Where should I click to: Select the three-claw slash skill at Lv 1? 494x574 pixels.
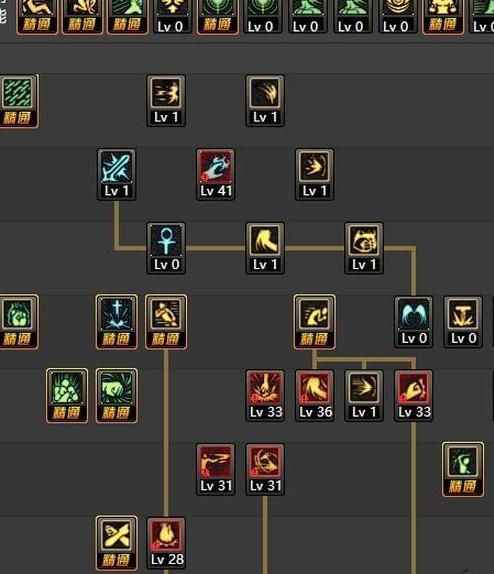coord(265,101)
